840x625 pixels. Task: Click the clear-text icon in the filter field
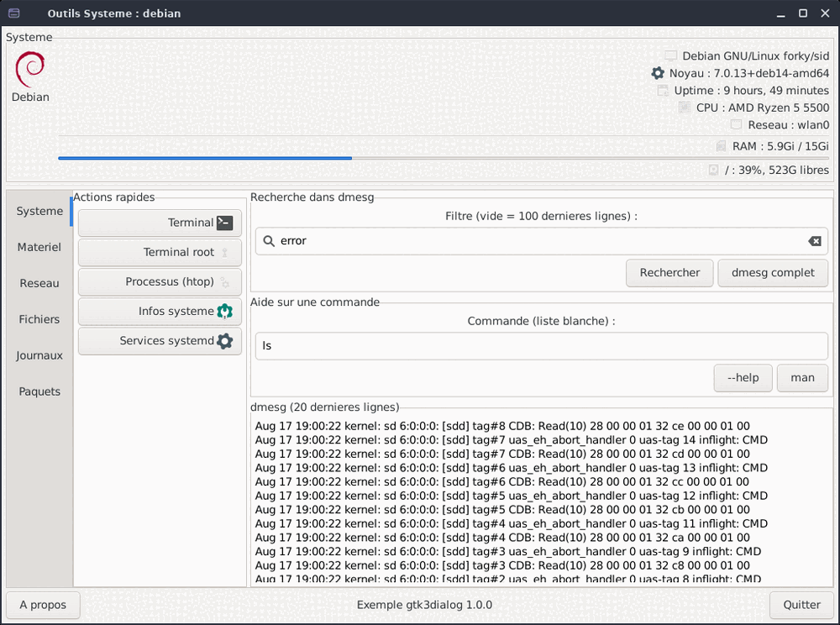pyautogui.click(x=814, y=241)
